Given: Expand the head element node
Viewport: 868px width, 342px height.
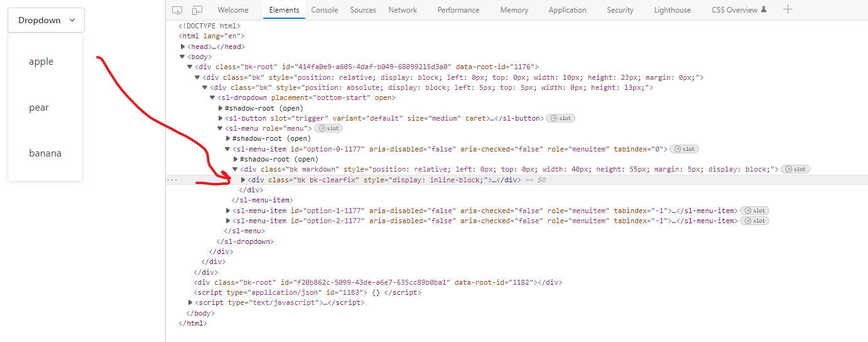Looking at the screenshot, I should point(183,47).
